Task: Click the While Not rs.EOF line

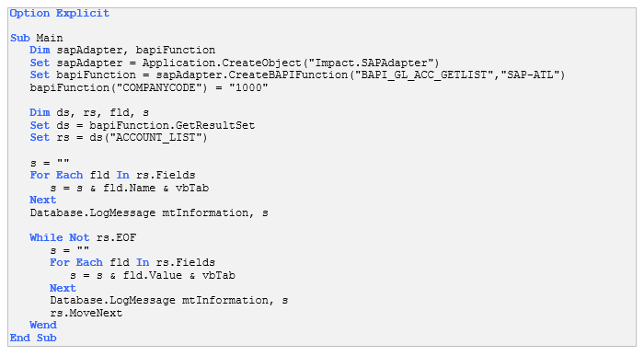Action: [83, 237]
